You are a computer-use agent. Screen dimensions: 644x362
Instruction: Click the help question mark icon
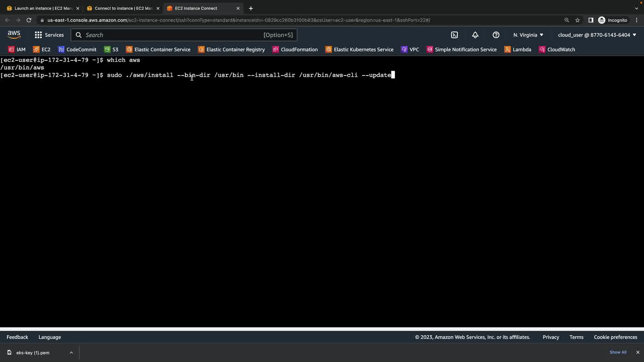pos(496,35)
